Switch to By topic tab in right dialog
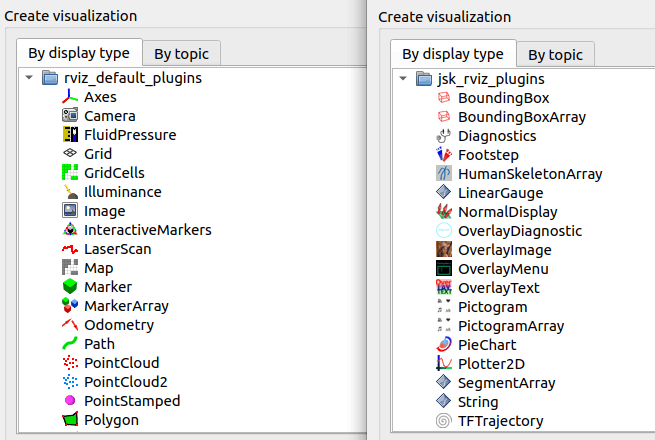 pos(555,55)
